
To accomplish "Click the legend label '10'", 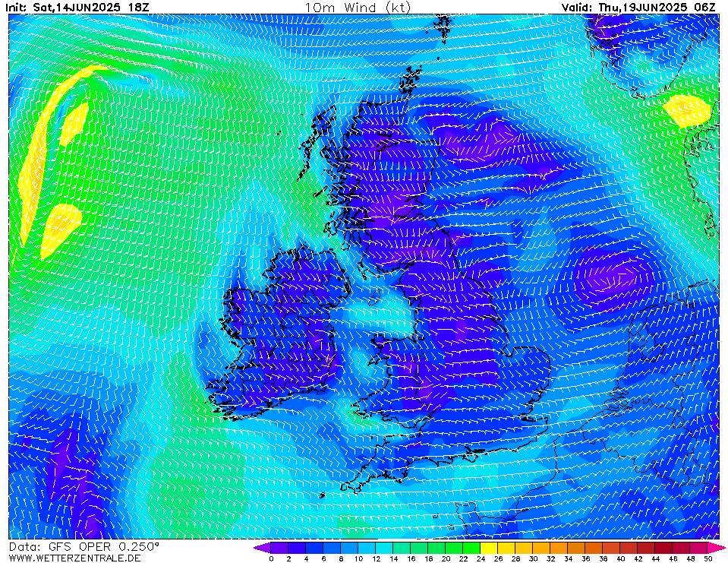I will [x=358, y=558].
